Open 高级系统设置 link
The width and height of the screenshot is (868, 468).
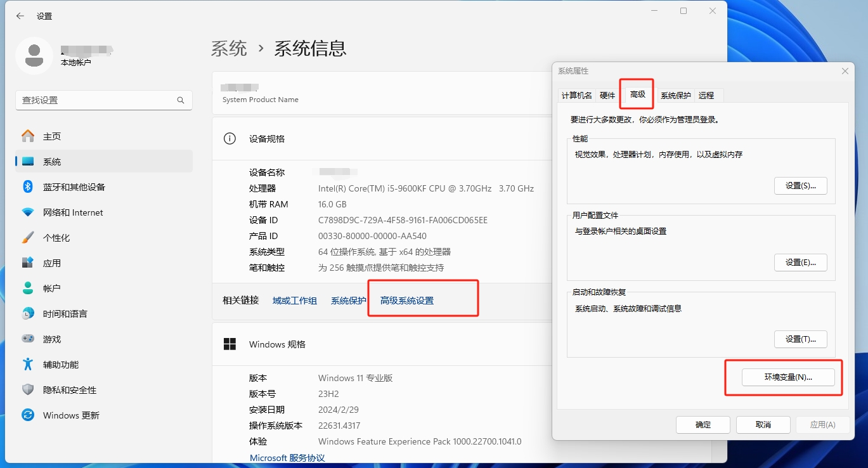coord(407,301)
